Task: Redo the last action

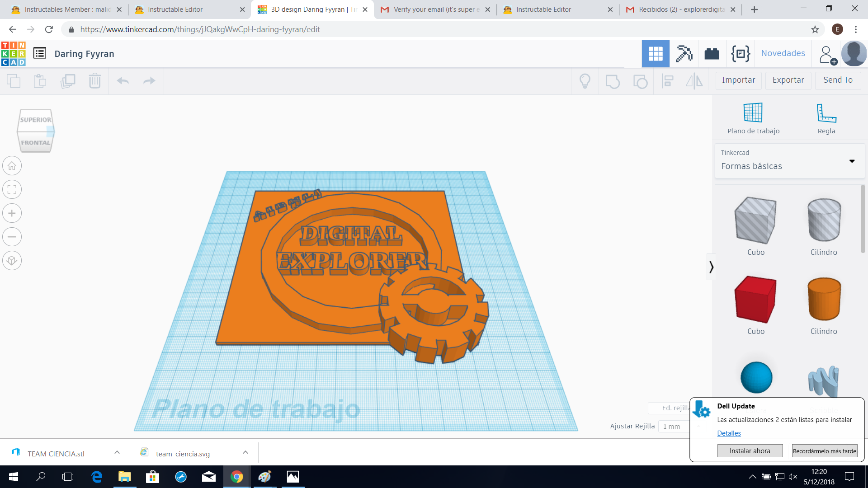Action: click(x=149, y=81)
